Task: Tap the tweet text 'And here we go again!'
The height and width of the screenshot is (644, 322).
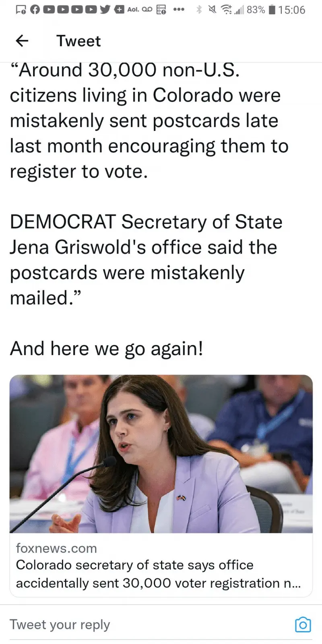Action: coord(106,349)
